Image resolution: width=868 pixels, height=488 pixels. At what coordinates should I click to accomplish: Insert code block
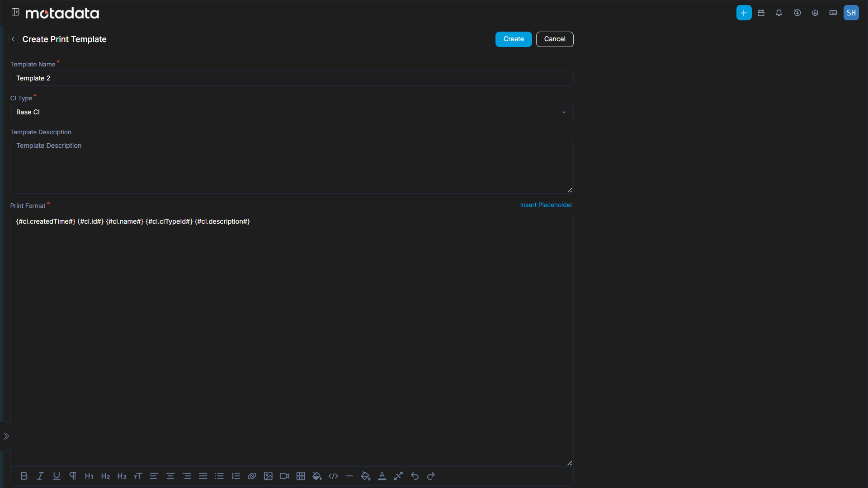click(333, 476)
